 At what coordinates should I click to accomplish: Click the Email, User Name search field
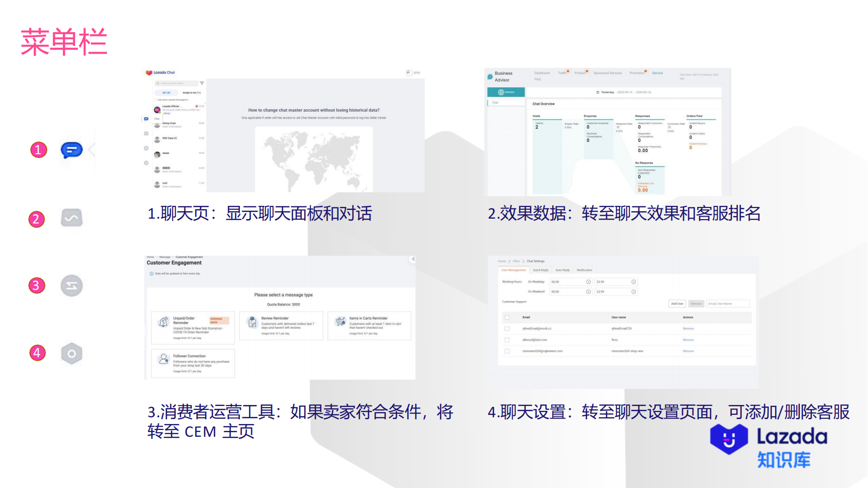[x=728, y=304]
